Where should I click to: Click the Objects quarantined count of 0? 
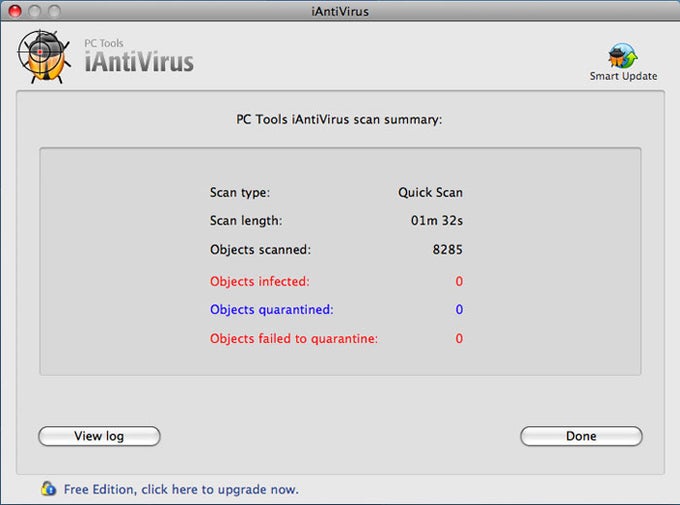point(459,310)
